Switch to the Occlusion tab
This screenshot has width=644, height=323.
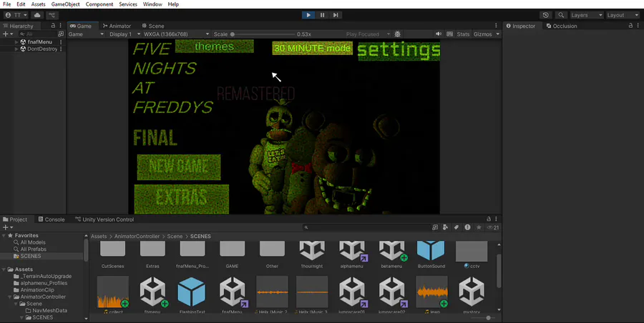(561, 26)
